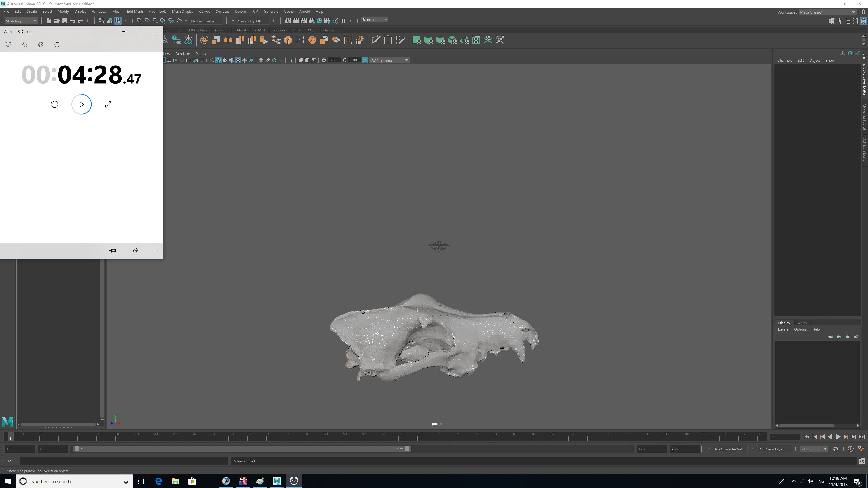Open the Workspace Maya Classic dropdown
Viewport: 868px width, 488px height.
click(x=828, y=12)
